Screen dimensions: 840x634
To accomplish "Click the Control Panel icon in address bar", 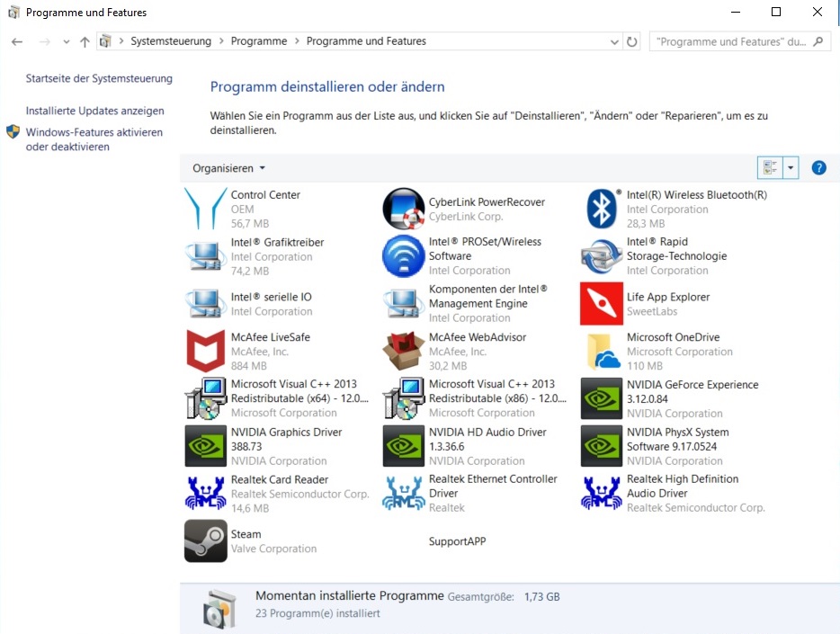I will pyautogui.click(x=105, y=41).
